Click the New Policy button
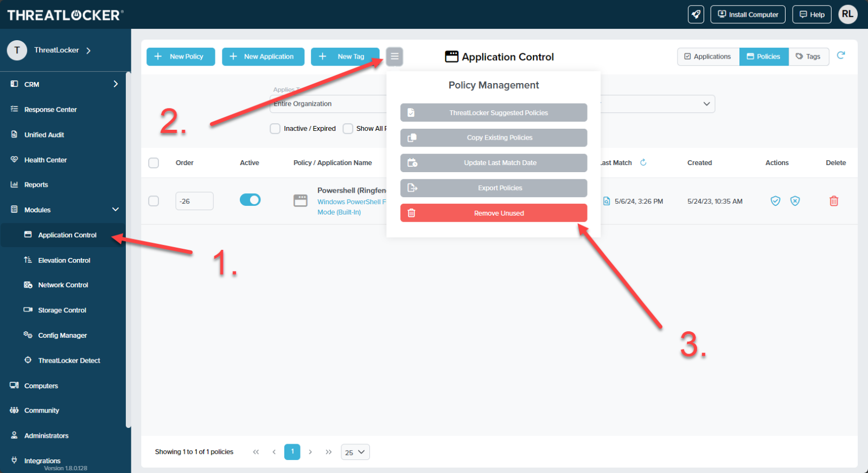The width and height of the screenshot is (868, 473). (181, 56)
